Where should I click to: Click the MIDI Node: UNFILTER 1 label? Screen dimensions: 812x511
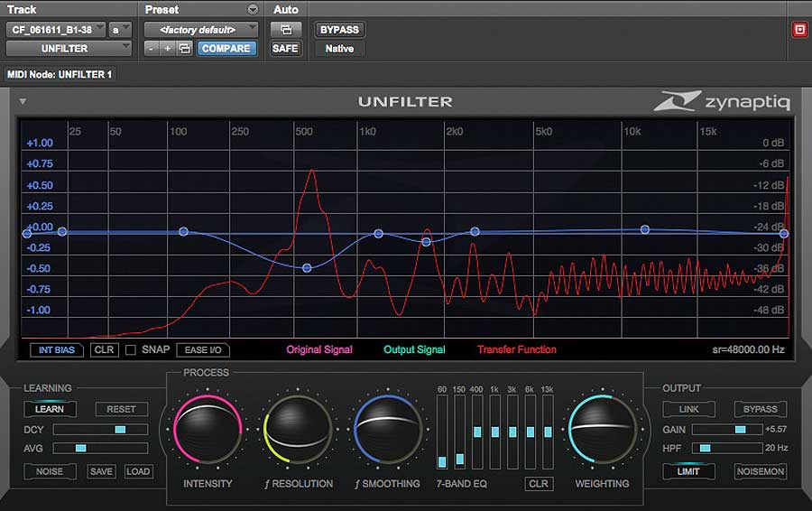(x=60, y=75)
